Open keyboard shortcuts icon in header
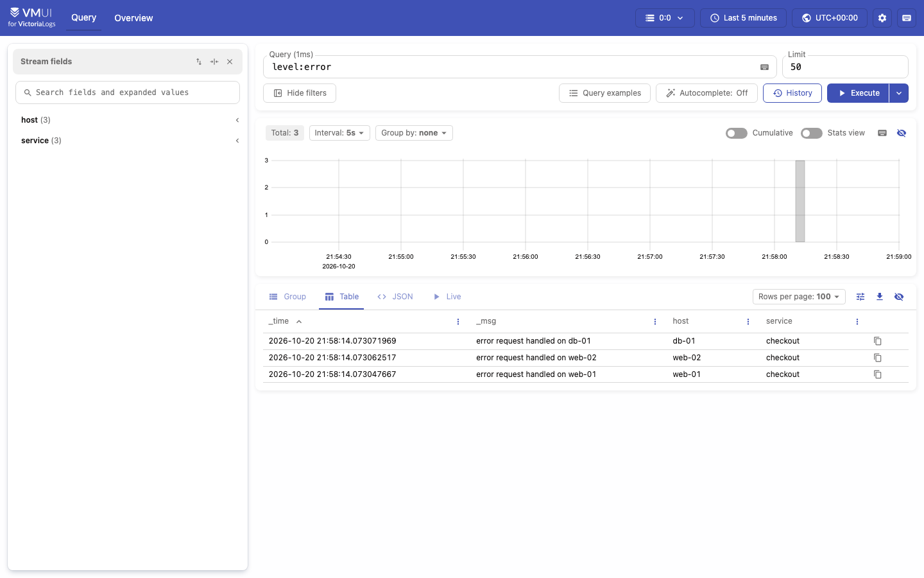Viewport: 924px width, 578px height. click(x=907, y=18)
